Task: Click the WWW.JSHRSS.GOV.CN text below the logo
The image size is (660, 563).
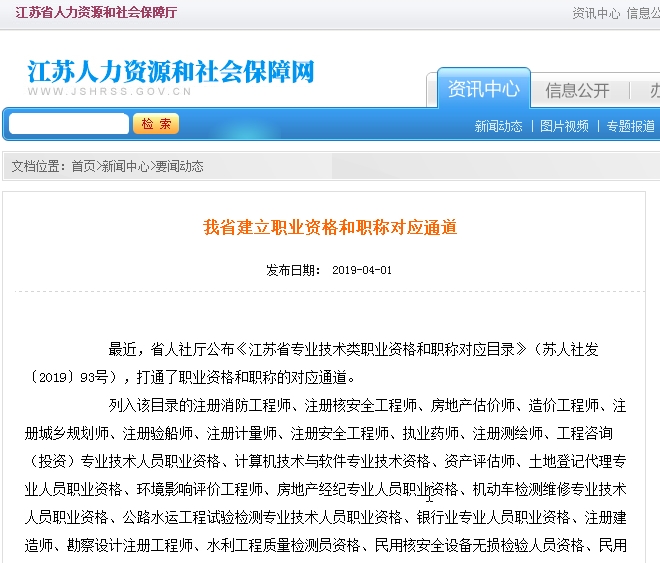Action: coord(109,91)
